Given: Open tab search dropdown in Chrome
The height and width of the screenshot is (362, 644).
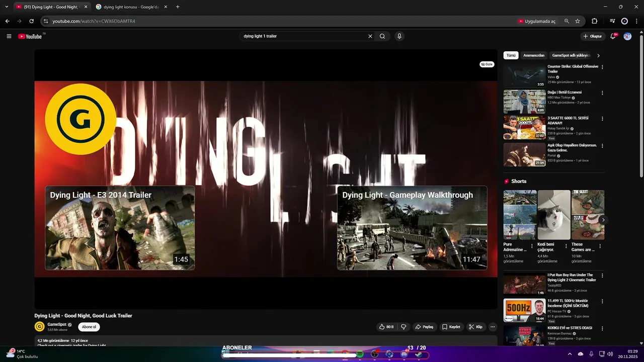Looking at the screenshot, I should 7,7.
